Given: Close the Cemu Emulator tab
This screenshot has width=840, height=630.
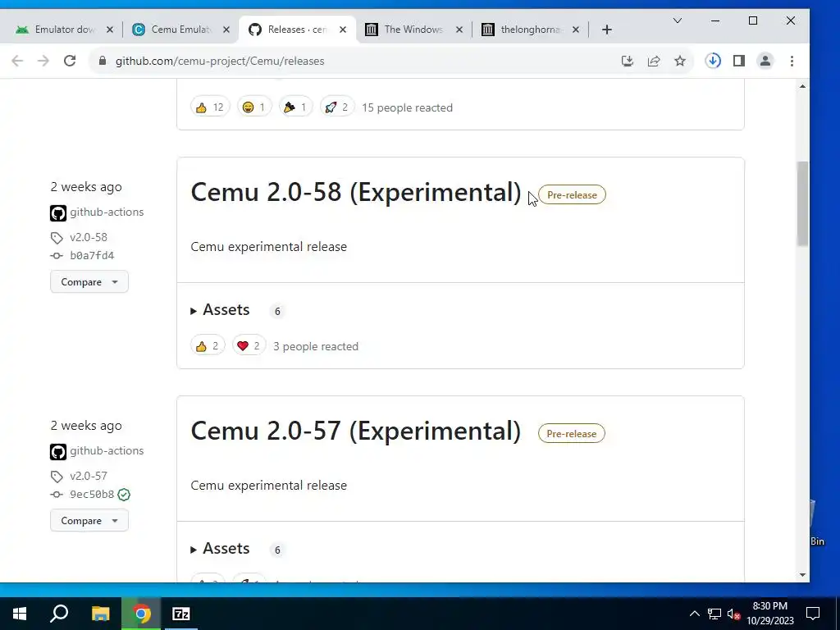Looking at the screenshot, I should (x=226, y=30).
